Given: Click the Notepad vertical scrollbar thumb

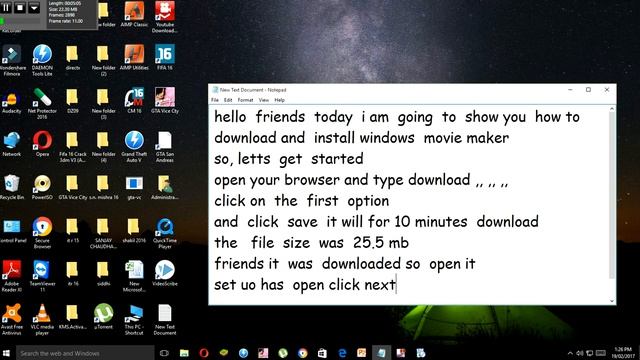Looking at the screenshot, I should (x=611, y=195).
